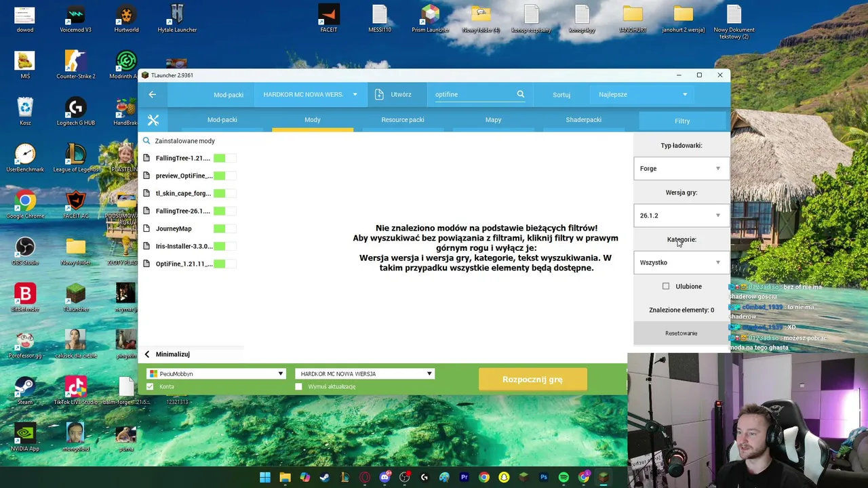Toggle the JourneyMap mod switch

[x=224, y=228]
